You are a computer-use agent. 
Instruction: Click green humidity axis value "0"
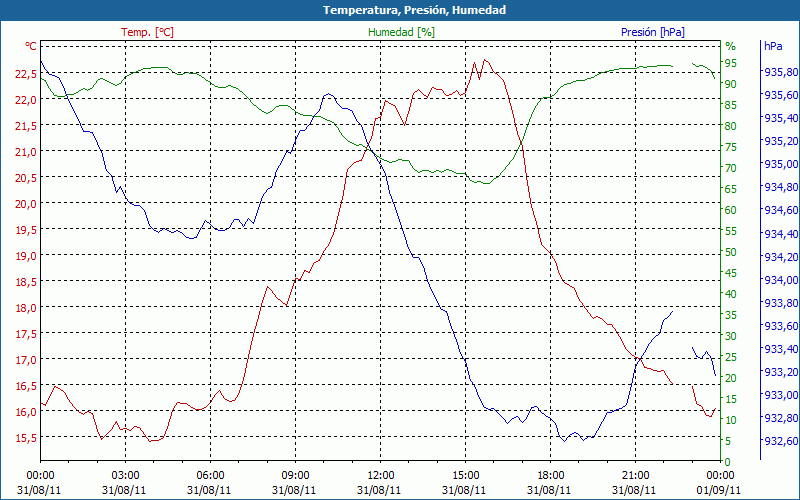tap(728, 462)
